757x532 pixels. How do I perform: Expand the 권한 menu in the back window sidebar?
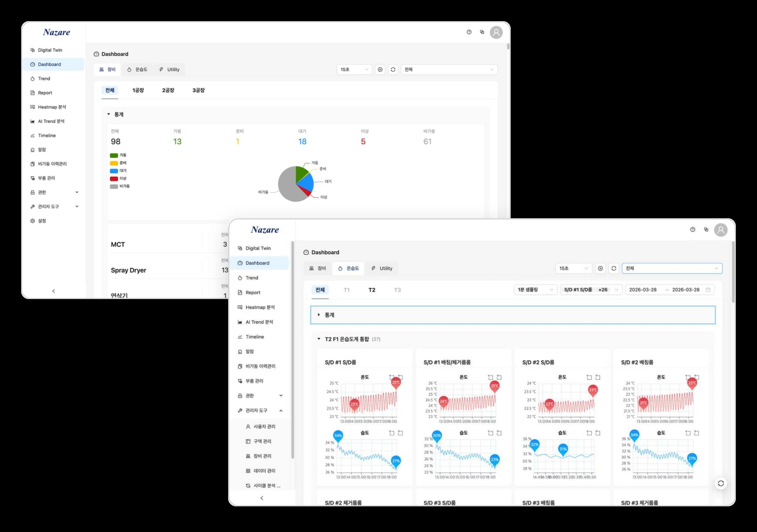tap(53, 193)
